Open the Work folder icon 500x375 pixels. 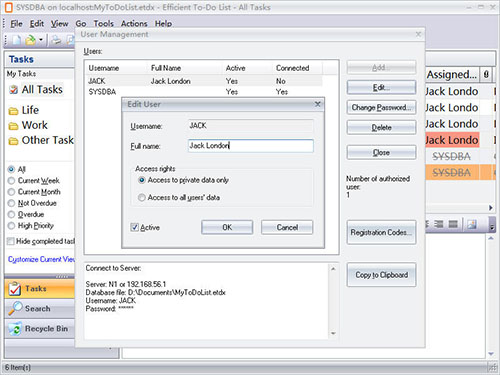[13, 126]
